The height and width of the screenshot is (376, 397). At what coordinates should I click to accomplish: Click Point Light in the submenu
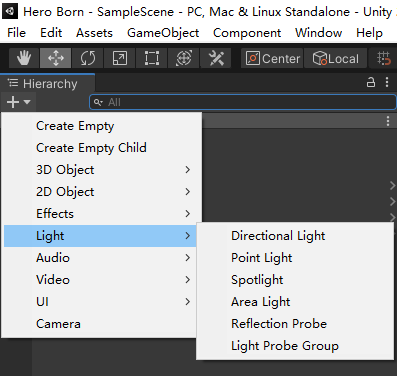pyautogui.click(x=262, y=258)
